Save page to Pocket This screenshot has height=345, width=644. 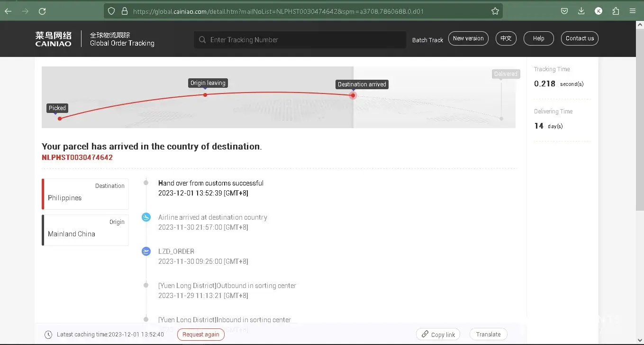[x=564, y=11]
